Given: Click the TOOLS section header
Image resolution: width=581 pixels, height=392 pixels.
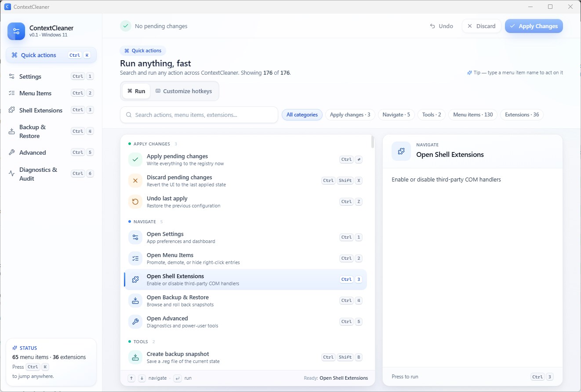Looking at the screenshot, I should pyautogui.click(x=142, y=341).
